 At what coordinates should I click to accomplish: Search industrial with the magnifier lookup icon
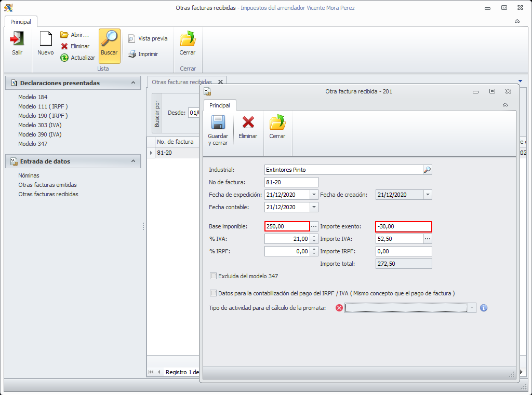[x=427, y=170]
